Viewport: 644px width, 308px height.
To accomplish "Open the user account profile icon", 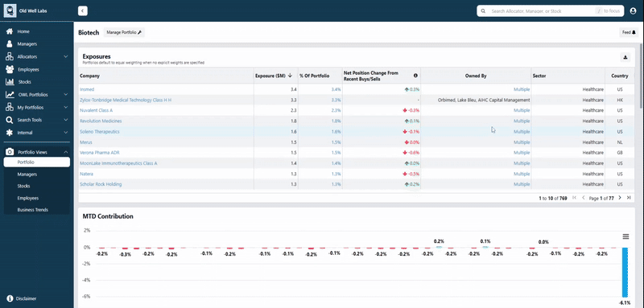I will coord(633,11).
